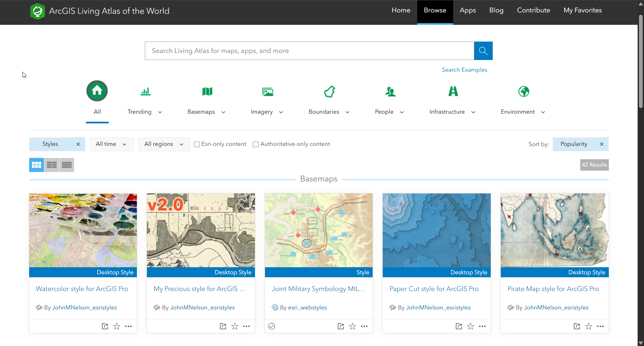Open the Contribute page
Screen dimensions: 644x346
coord(533,10)
